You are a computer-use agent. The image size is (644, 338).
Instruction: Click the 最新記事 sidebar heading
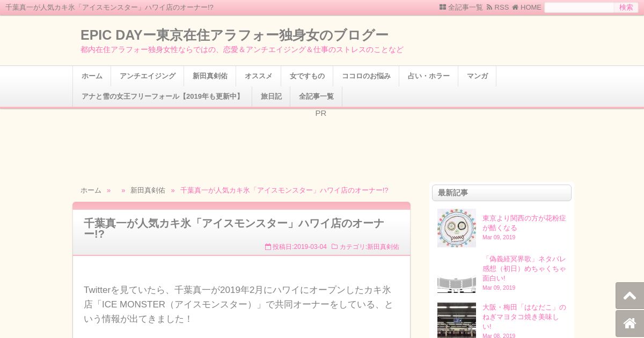coord(502,193)
